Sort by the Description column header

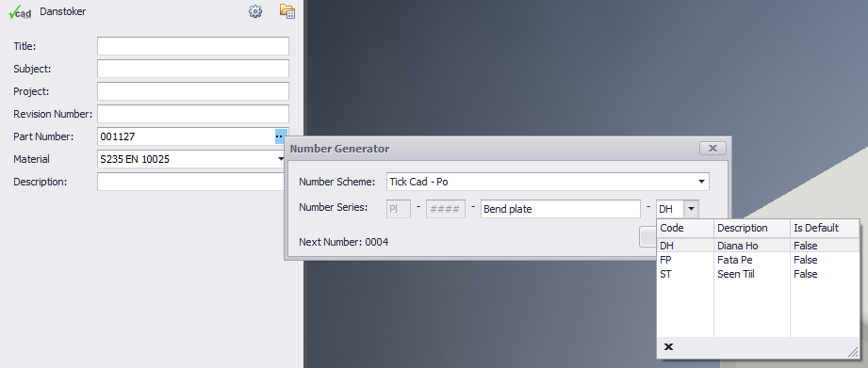pos(752,228)
